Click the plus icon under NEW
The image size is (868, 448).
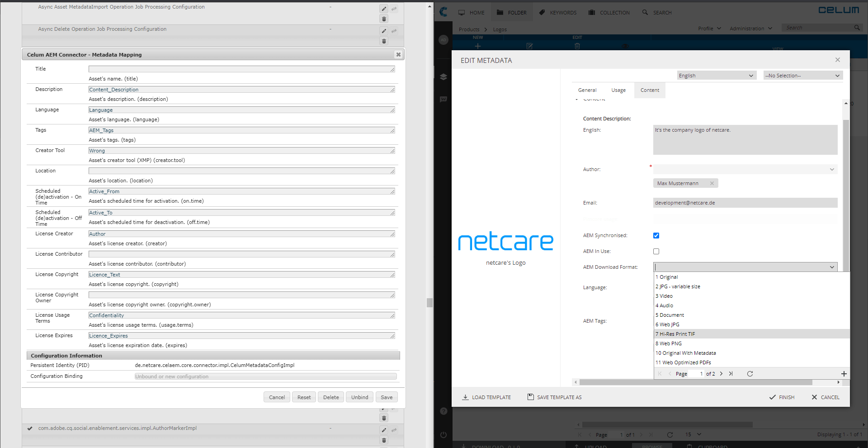coord(478,46)
